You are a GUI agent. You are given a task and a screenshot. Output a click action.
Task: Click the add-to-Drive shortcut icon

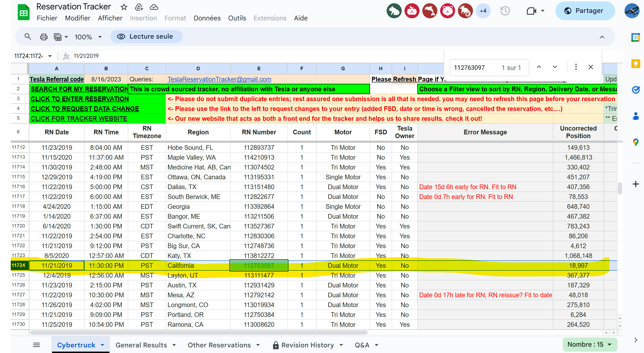point(139,7)
